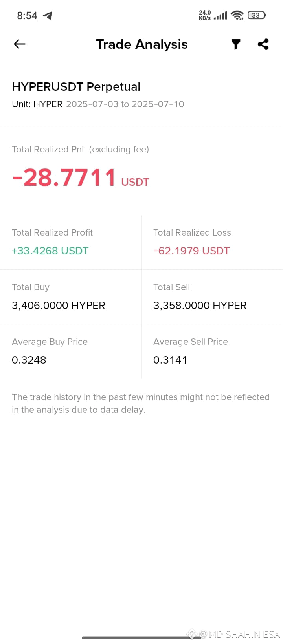The image size is (283, 644).
Task: Tap the cellular signal bars icon
Action: click(x=221, y=16)
